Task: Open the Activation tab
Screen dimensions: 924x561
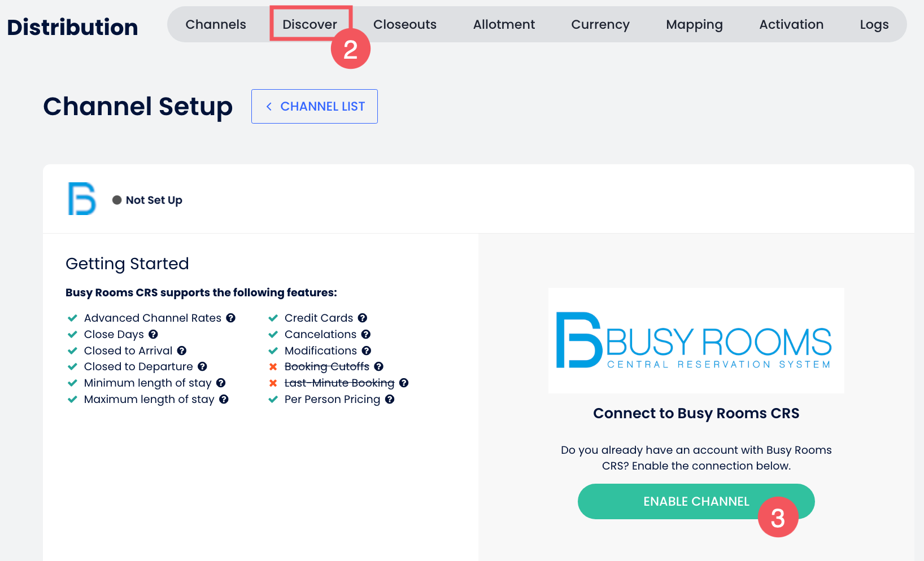Action: pos(791,24)
